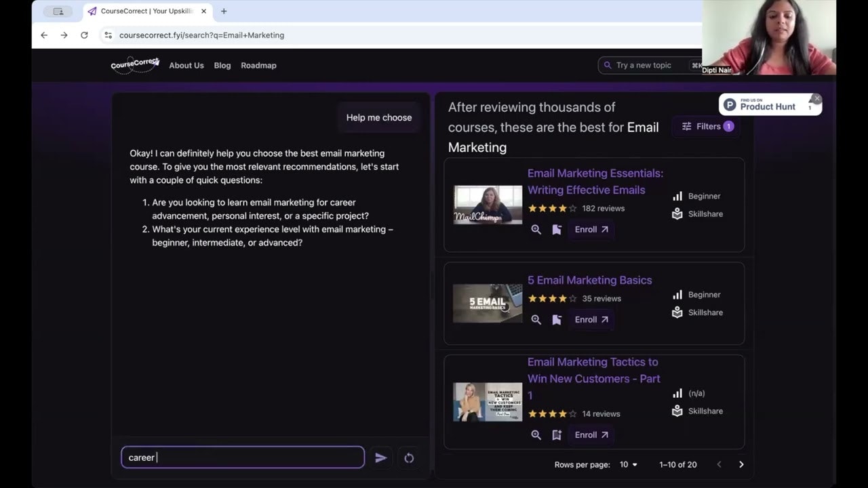Enroll in 5 Email Marketing Basics

(x=591, y=320)
